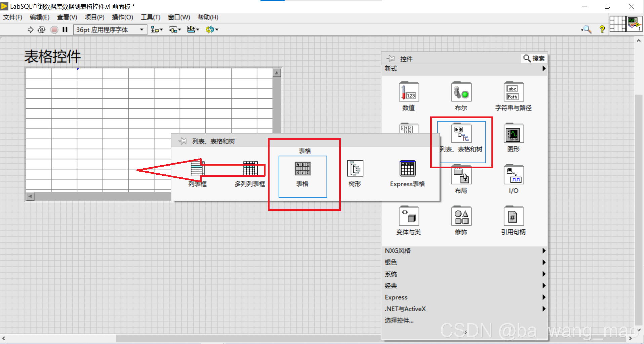Open the 数值 controls category
The image size is (644, 344).
pos(408,92)
